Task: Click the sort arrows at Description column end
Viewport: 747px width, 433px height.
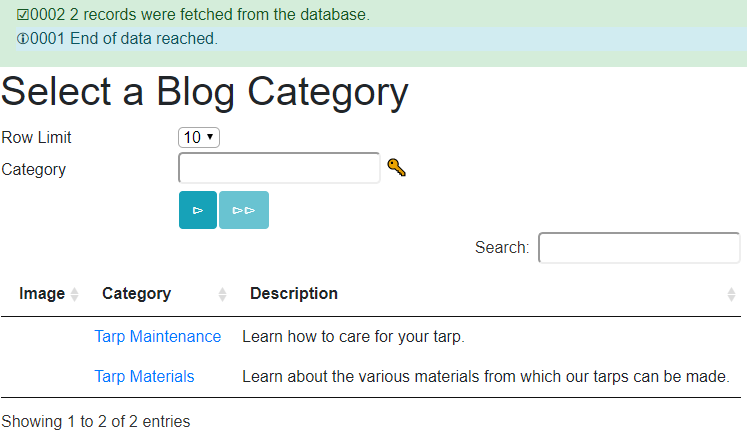Action: [x=731, y=294]
